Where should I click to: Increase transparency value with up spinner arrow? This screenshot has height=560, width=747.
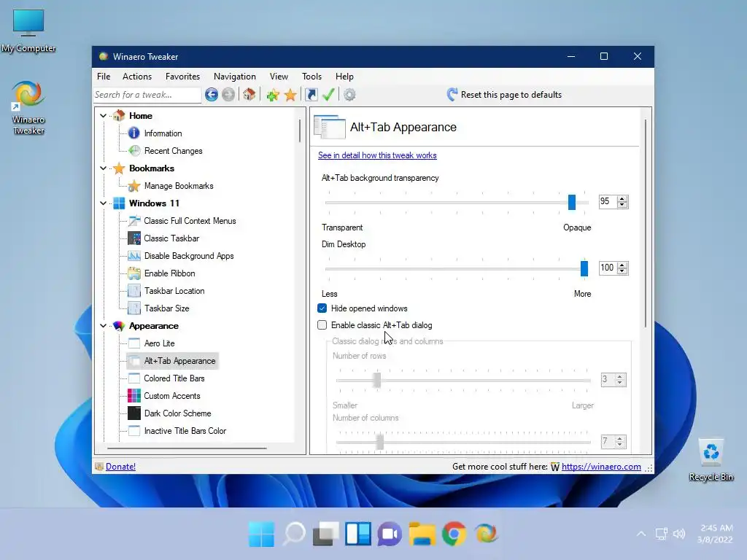click(x=622, y=198)
